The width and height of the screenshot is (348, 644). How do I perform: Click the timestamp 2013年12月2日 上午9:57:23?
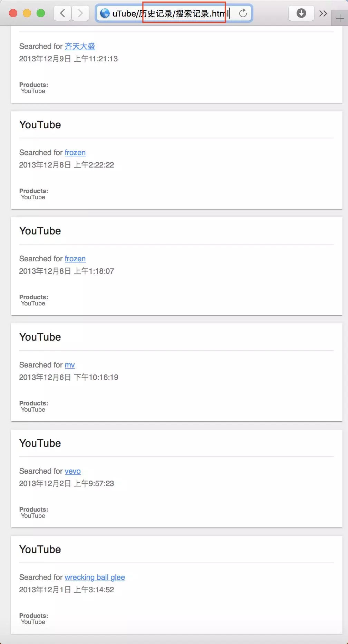66,483
